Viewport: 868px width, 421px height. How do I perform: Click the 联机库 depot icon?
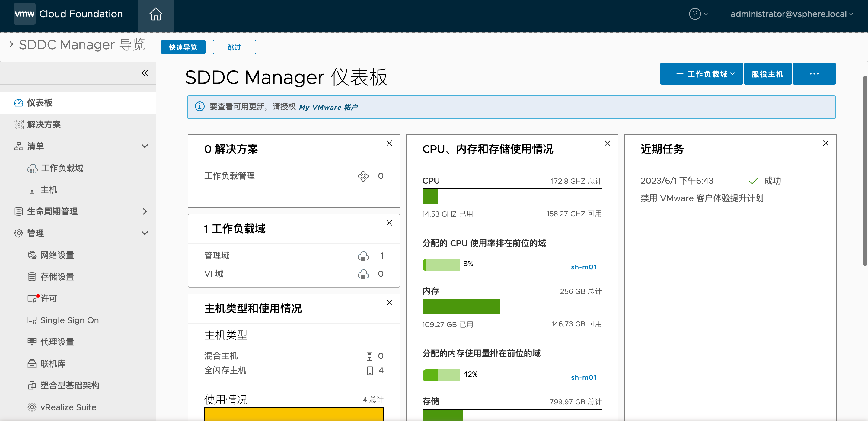pyautogui.click(x=32, y=363)
